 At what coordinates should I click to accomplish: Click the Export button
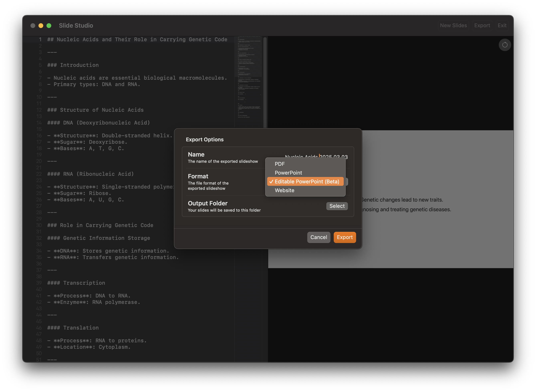point(345,237)
